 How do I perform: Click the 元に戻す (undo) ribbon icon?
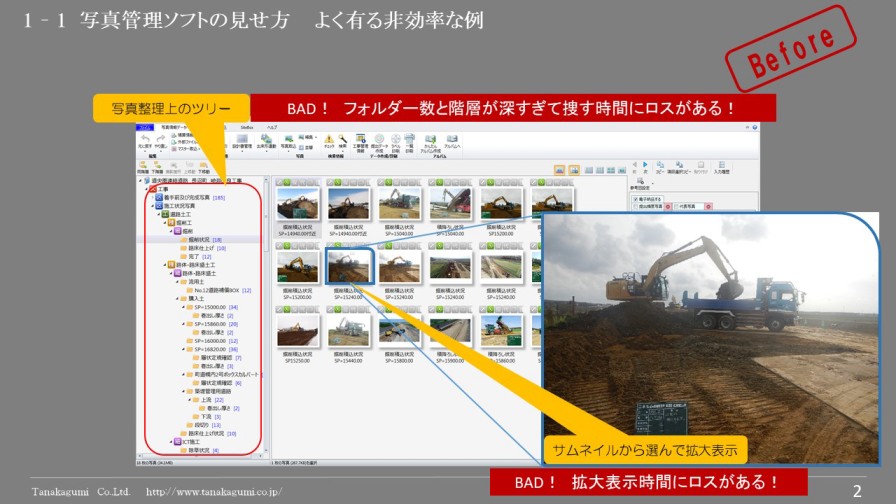146,140
